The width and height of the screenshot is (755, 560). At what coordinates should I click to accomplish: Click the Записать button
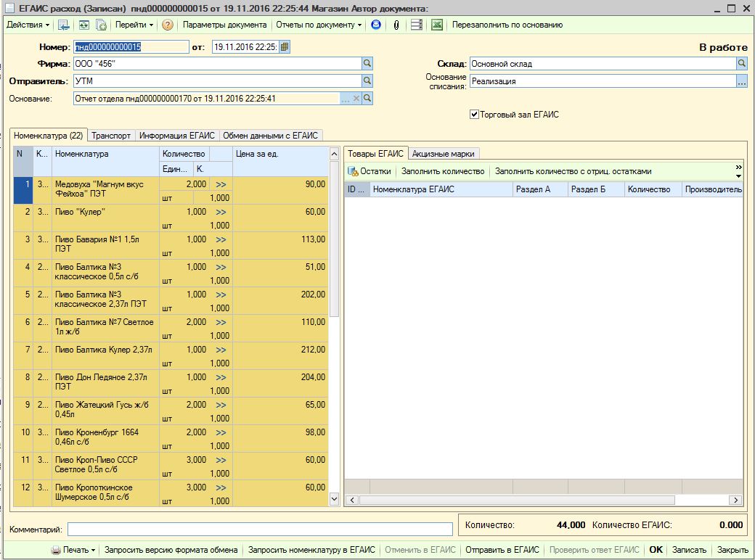pos(689,550)
